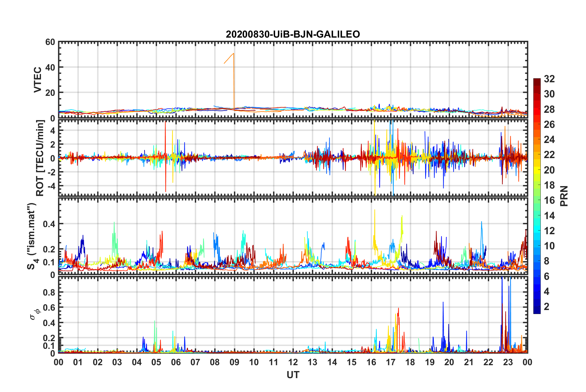The width and height of the screenshot is (586, 392).
Task: Click the 05 hour tick on the UT axis
Action: [156, 362]
